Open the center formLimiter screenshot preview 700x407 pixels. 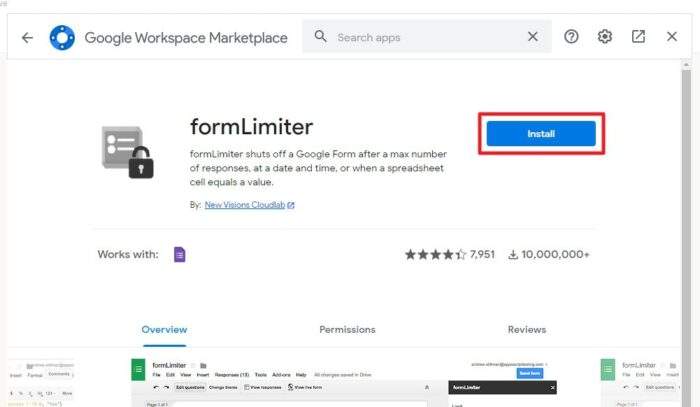point(344,382)
